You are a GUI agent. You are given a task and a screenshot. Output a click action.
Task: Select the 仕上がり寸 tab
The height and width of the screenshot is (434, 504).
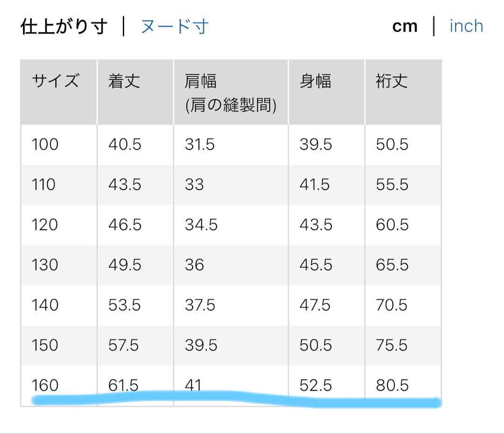(64, 27)
